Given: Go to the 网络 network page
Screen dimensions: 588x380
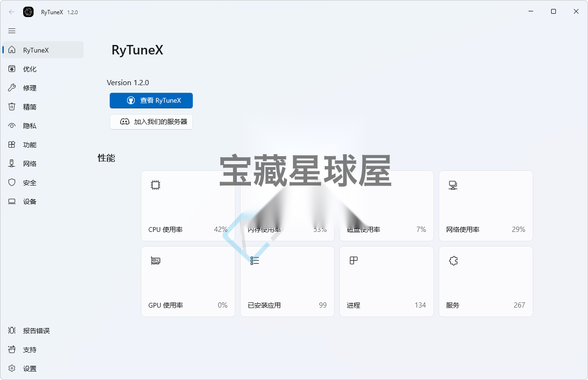Looking at the screenshot, I should [43, 163].
